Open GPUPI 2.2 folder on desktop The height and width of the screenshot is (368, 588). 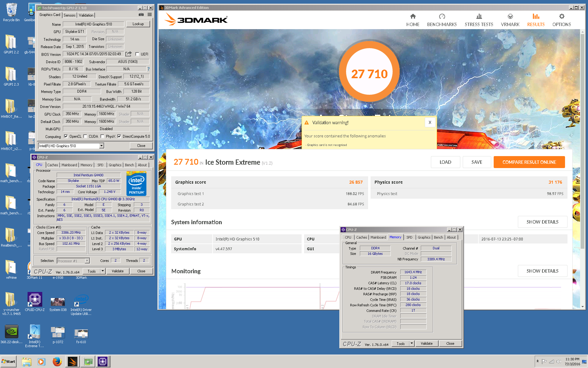pos(11,44)
